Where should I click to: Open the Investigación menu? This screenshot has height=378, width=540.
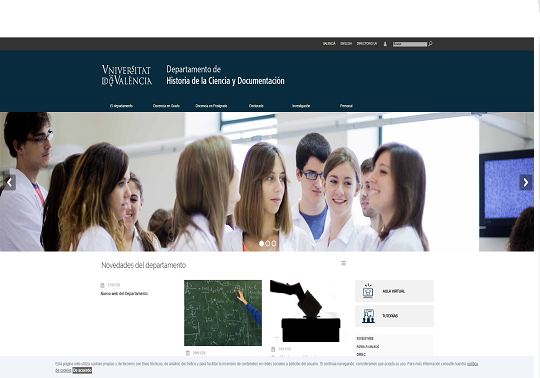tap(301, 106)
